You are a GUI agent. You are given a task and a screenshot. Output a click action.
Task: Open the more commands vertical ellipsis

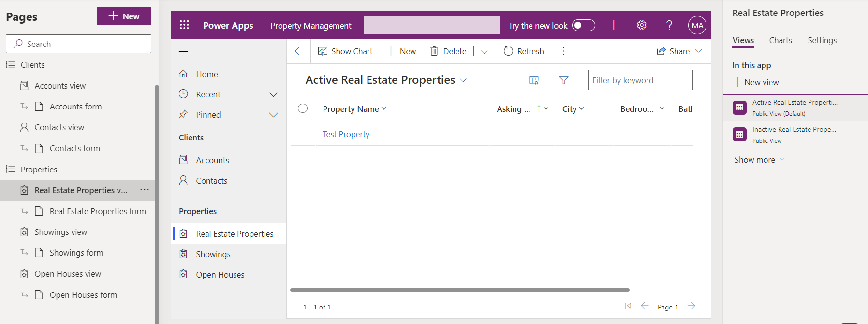pos(563,51)
